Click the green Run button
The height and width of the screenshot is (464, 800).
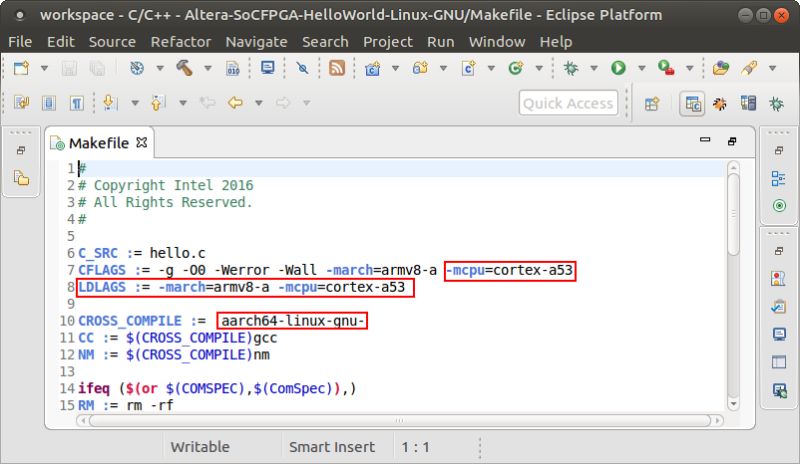click(618, 68)
